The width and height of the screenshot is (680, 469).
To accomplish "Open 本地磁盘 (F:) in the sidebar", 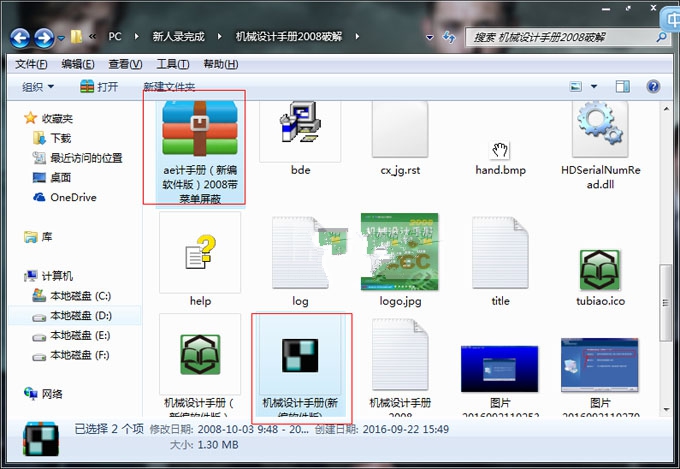I will [x=80, y=355].
